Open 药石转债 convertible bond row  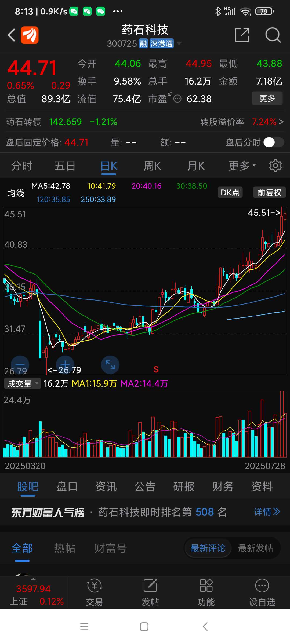[62, 122]
